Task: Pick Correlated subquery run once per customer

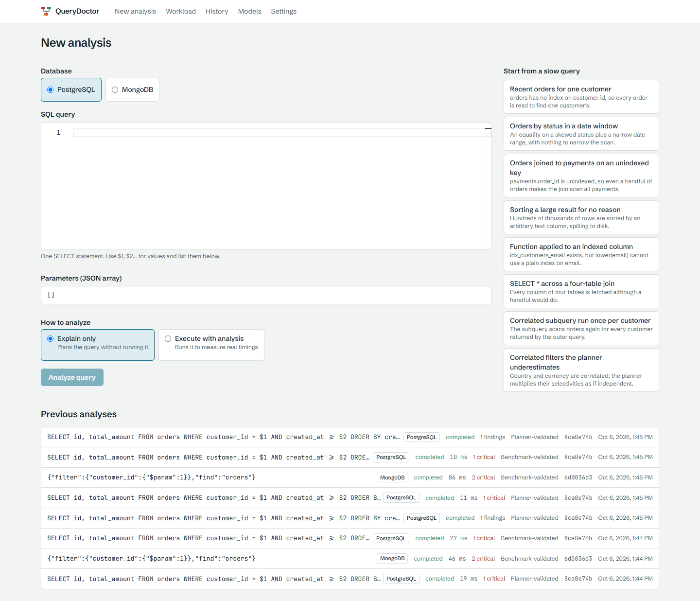Action: tap(581, 328)
